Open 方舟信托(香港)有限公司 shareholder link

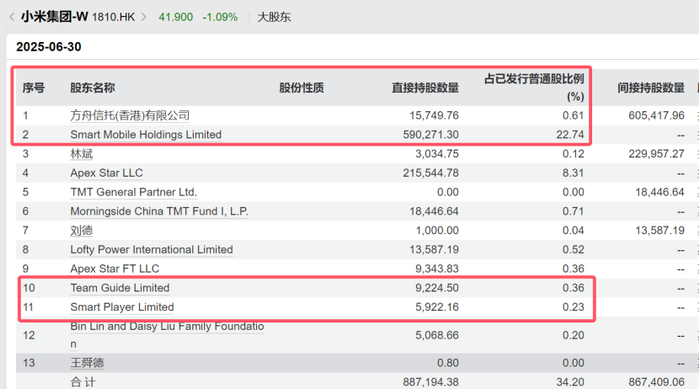[x=130, y=116]
